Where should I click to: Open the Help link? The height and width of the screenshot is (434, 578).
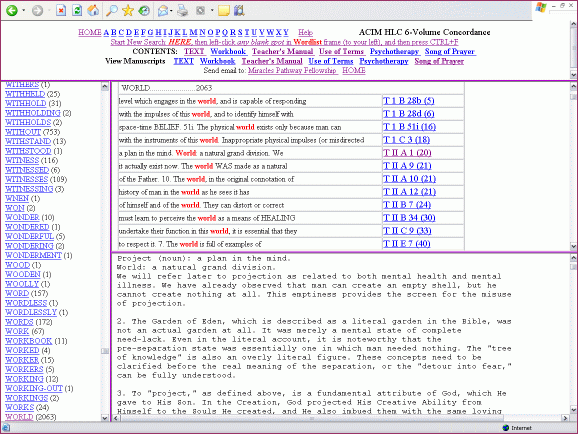(x=305, y=32)
